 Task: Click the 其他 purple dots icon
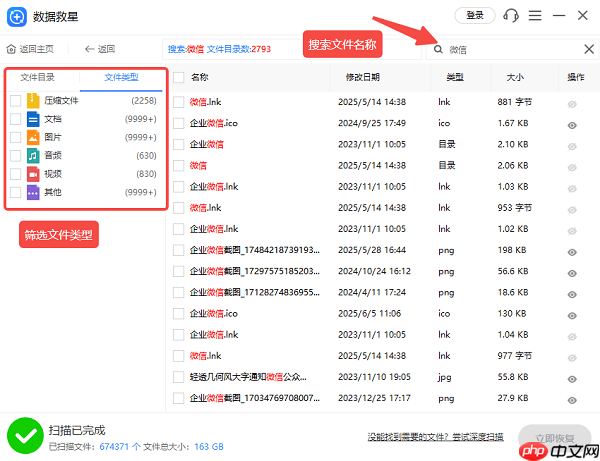(33, 192)
